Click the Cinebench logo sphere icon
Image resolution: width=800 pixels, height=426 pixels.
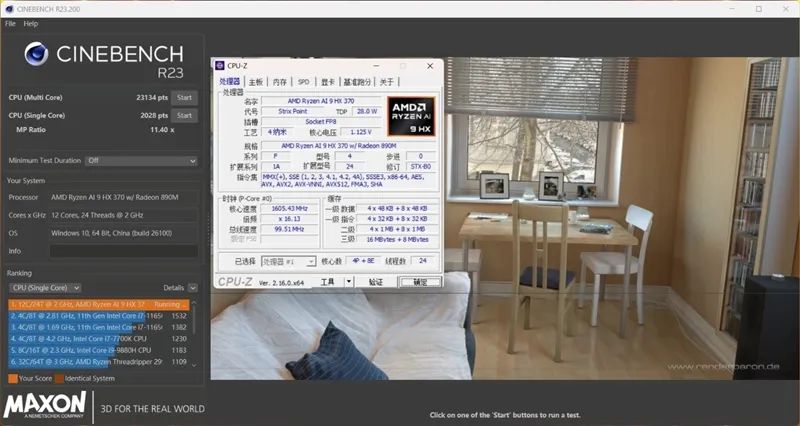tap(37, 55)
